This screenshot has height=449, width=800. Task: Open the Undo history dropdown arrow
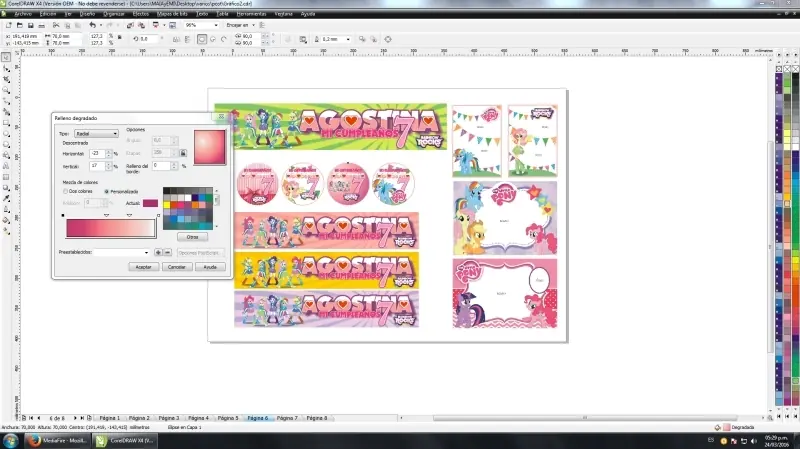coord(100,25)
